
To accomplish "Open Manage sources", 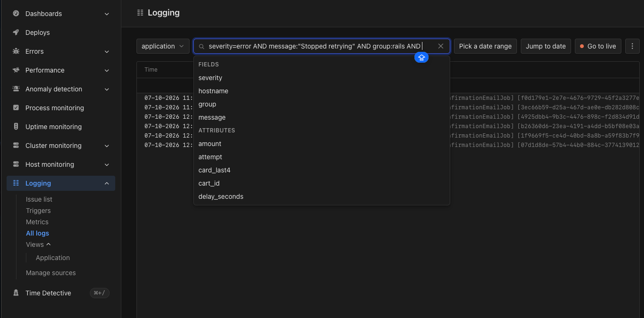I will pyautogui.click(x=51, y=273).
